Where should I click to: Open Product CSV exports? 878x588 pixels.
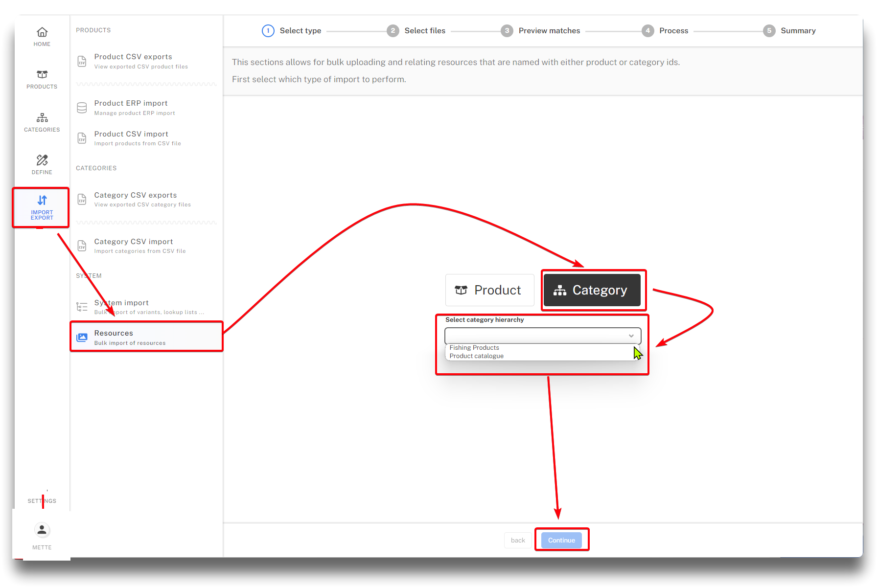point(133,61)
